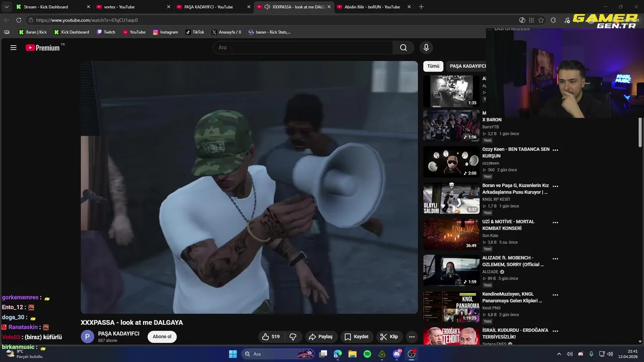Switch to PAŞA KADAYIFCI - YouTube tab
644x362 pixels.
(213, 7)
